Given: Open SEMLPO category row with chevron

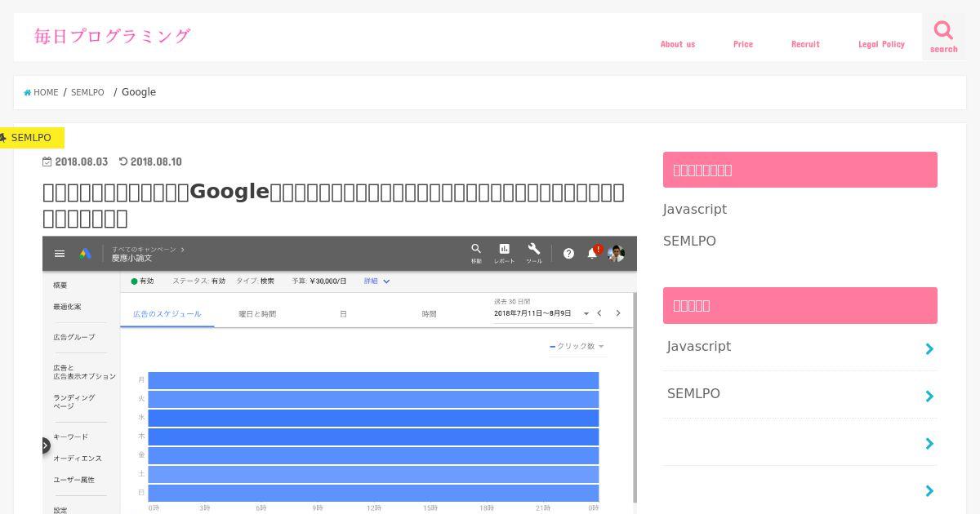Looking at the screenshot, I should pyautogui.click(x=800, y=395).
